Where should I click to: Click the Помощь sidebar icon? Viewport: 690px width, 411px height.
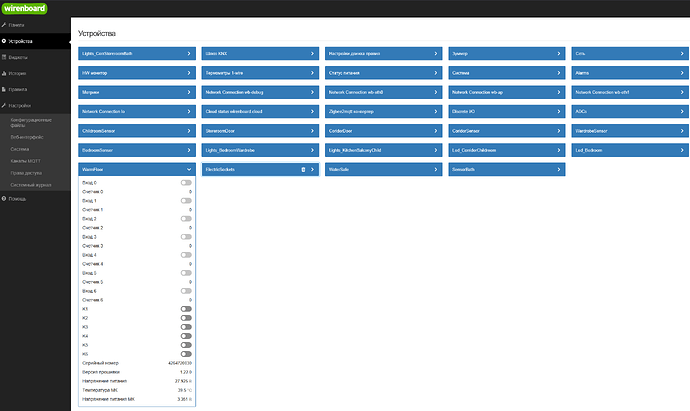[x=4, y=198]
